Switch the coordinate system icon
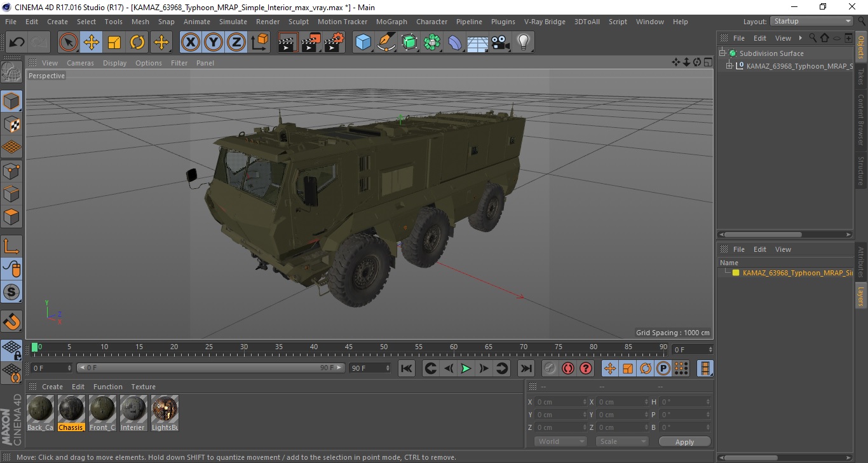The width and height of the screenshot is (868, 463). pos(259,43)
